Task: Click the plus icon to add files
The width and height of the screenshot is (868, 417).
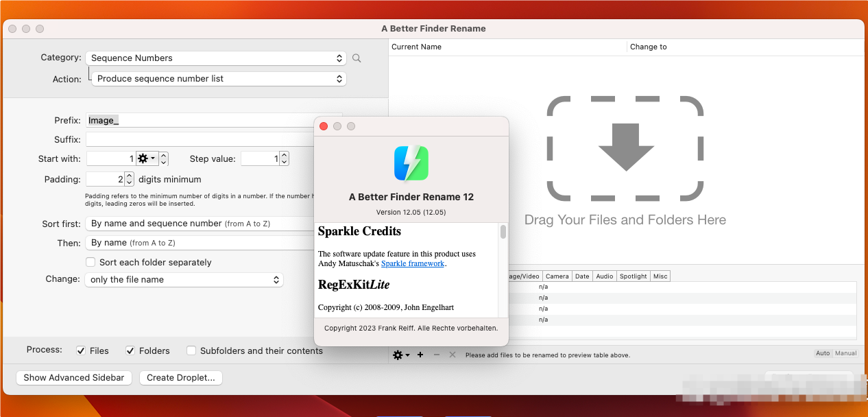Action: tap(420, 355)
